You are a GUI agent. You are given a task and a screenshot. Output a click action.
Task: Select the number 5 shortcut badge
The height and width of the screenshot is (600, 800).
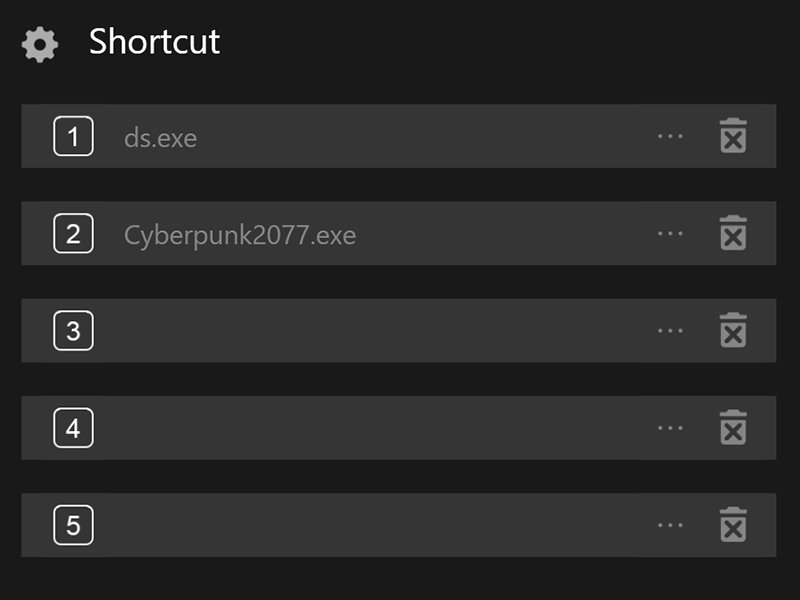coord(73,525)
